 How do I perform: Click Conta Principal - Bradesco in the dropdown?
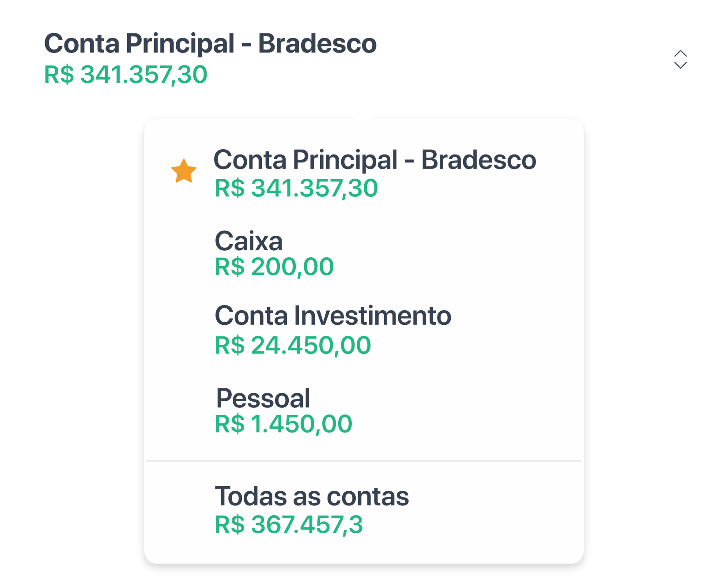tap(374, 161)
